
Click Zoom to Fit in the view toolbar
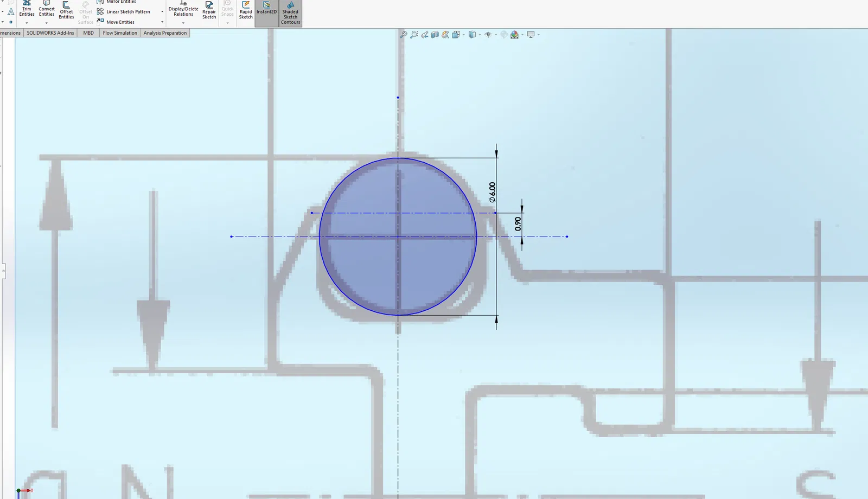[x=404, y=35]
